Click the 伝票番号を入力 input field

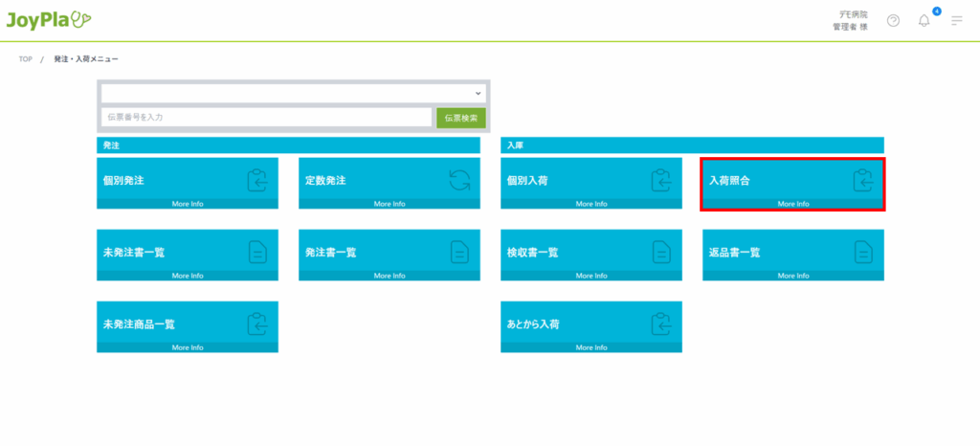click(266, 117)
